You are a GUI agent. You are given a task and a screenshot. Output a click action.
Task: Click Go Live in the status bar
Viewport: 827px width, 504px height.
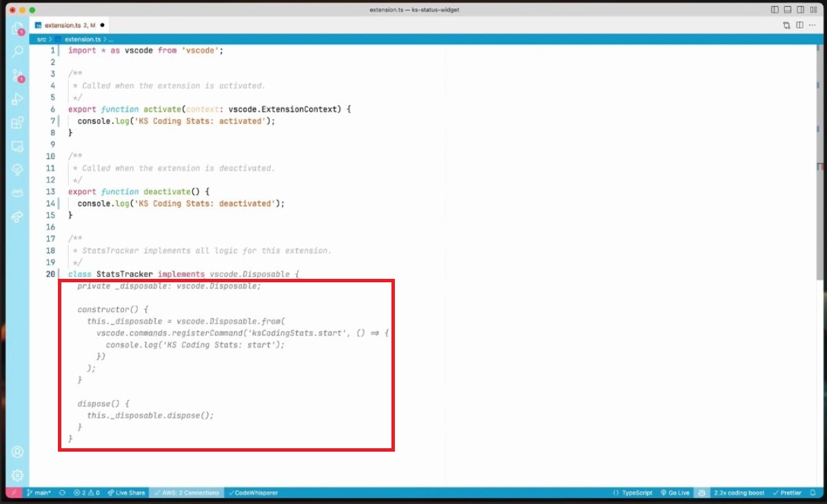[x=675, y=493]
